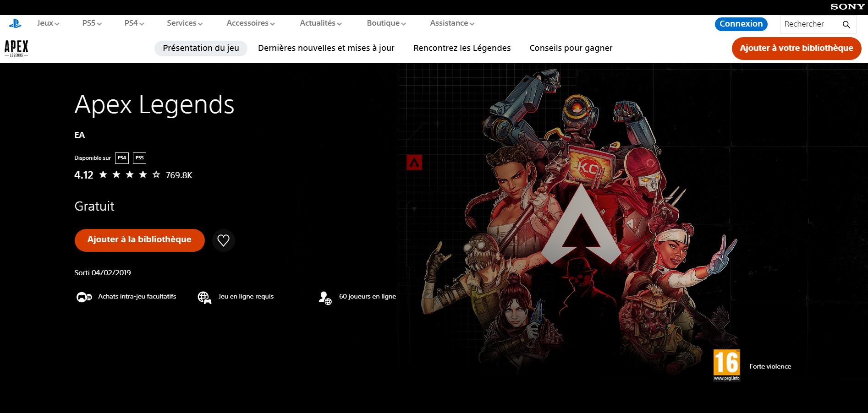Click the fourth rating star

pos(143,174)
